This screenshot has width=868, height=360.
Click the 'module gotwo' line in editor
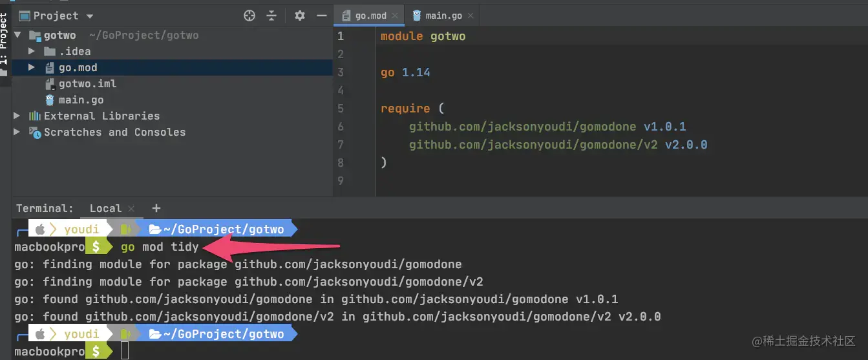(423, 36)
